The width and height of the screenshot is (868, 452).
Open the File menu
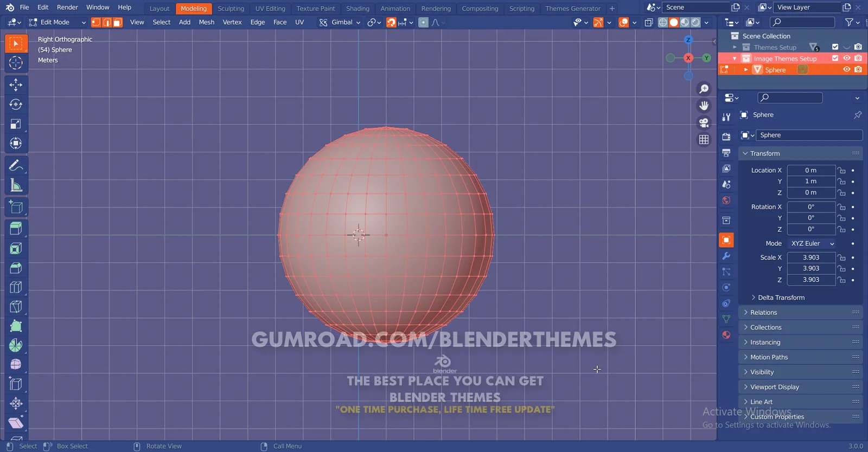24,8
